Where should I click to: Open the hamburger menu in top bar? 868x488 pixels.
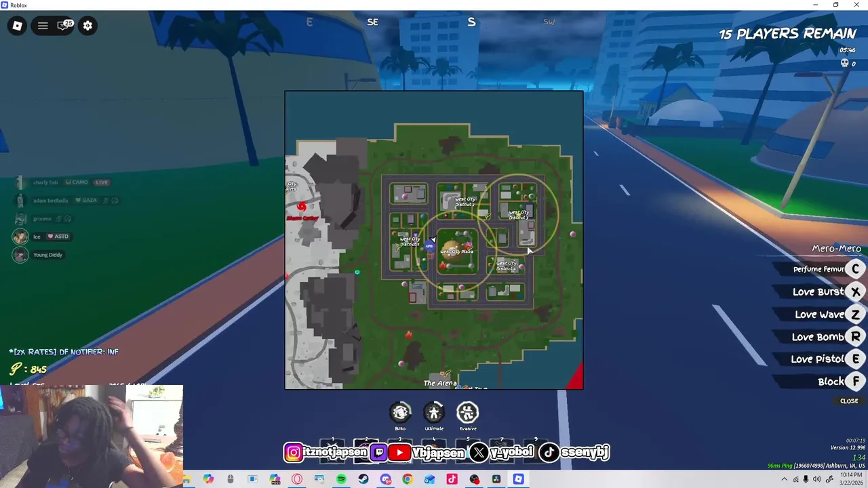tap(43, 26)
